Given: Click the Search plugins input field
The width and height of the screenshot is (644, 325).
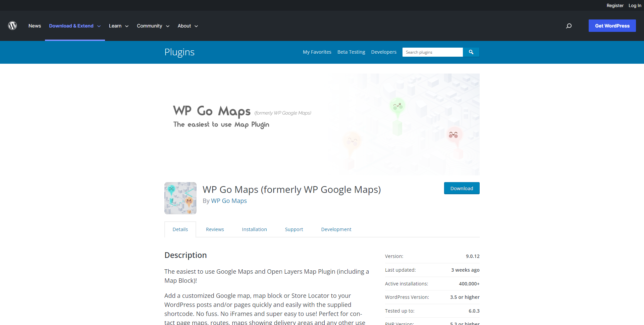Looking at the screenshot, I should point(432,52).
